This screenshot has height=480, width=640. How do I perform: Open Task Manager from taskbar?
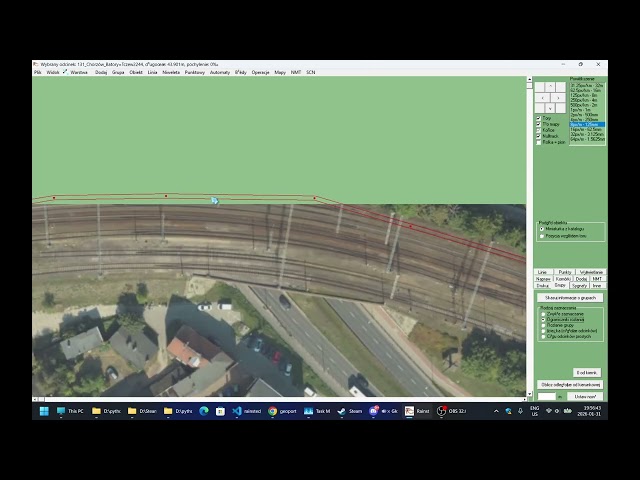pyautogui.click(x=317, y=411)
